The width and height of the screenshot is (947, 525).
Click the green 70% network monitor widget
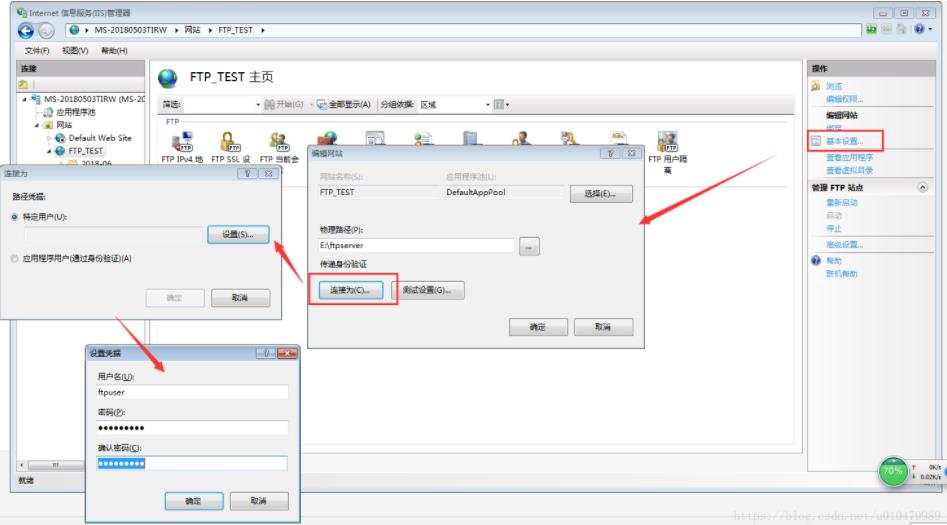[893, 471]
